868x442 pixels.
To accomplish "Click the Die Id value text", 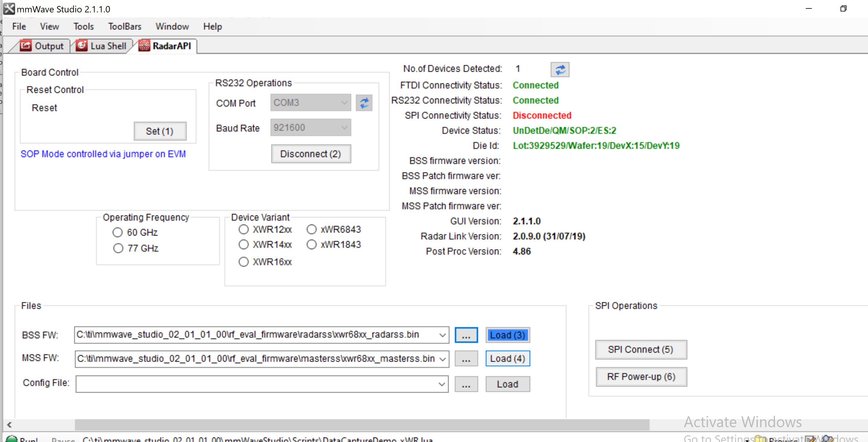I will click(596, 146).
